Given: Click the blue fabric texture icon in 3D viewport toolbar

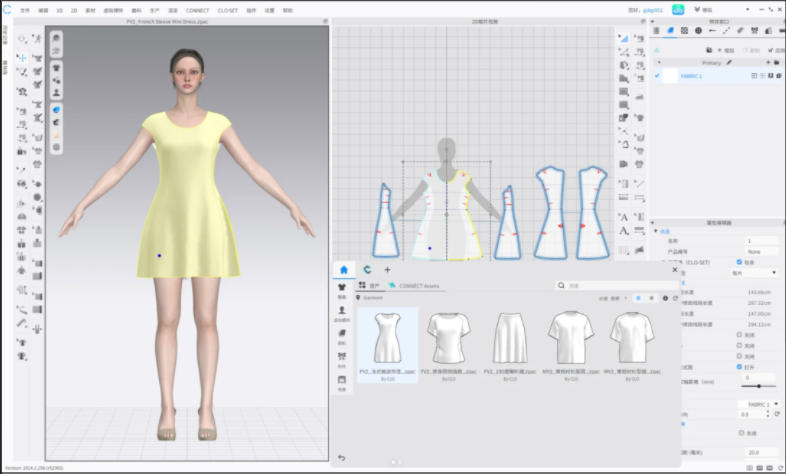Looking at the screenshot, I should pyautogui.click(x=56, y=110).
